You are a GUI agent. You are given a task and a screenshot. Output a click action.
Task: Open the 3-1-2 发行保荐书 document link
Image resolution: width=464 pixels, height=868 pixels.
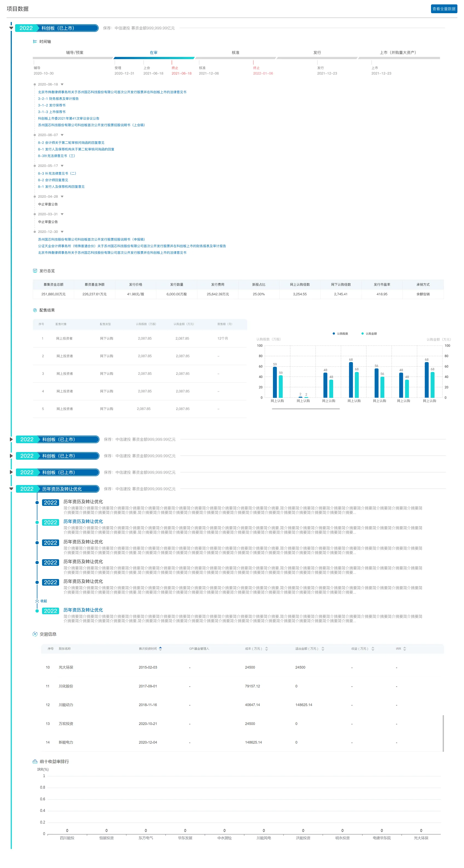click(x=52, y=105)
